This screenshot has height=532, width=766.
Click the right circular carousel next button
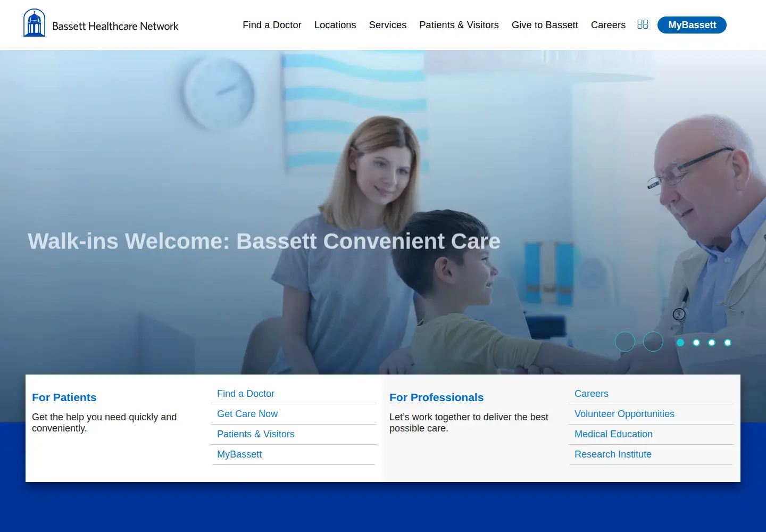click(653, 342)
